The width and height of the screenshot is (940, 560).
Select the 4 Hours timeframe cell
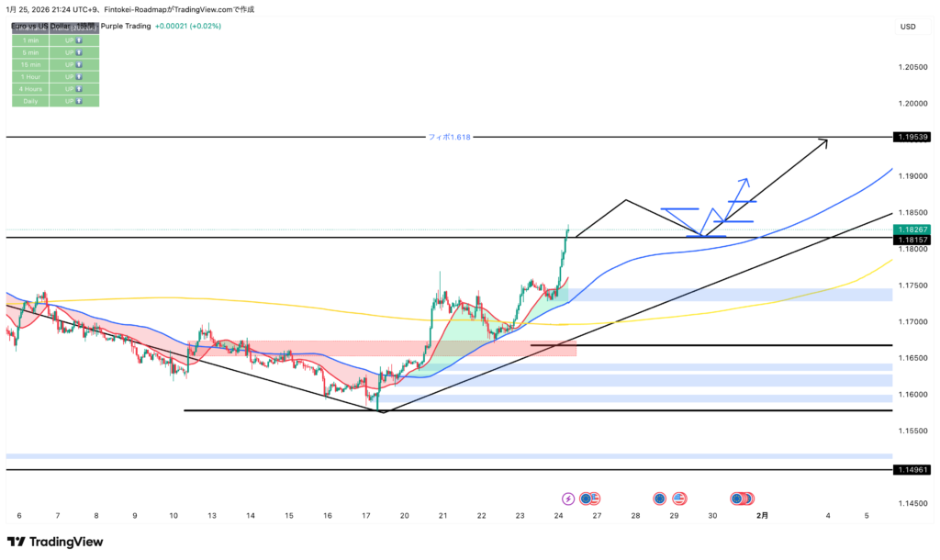tap(30, 88)
